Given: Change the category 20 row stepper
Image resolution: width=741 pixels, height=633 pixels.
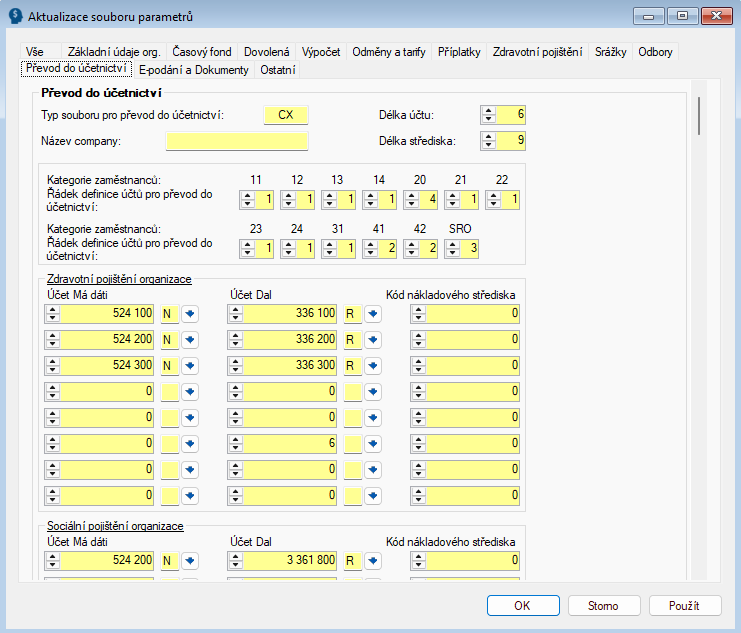Looking at the screenshot, I should [x=412, y=199].
